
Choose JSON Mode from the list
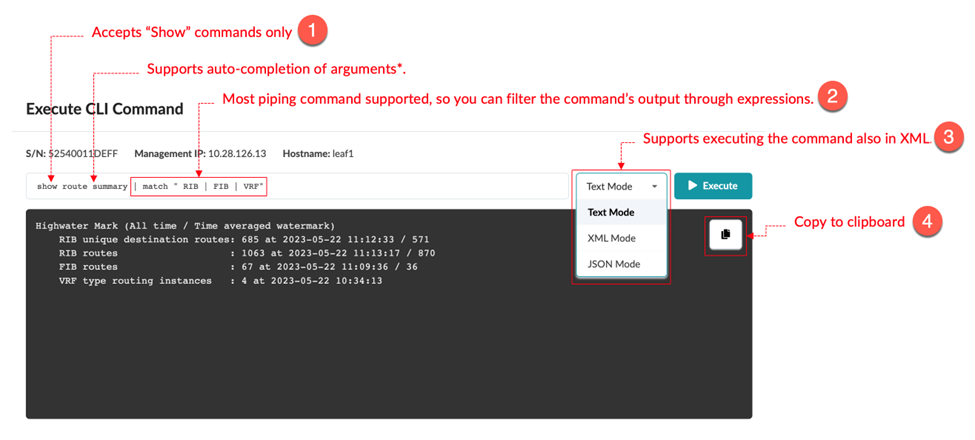pyautogui.click(x=621, y=264)
